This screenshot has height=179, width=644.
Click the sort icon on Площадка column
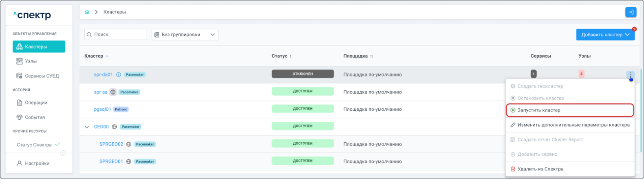tap(372, 56)
